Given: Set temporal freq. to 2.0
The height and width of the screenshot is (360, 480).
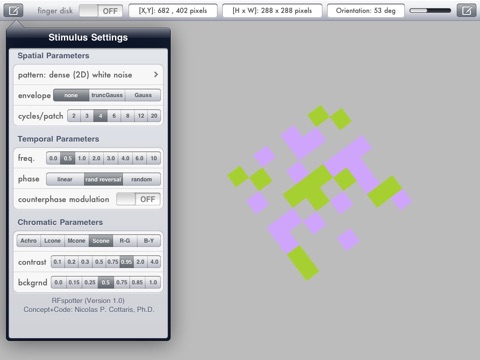Looking at the screenshot, I should (96, 158).
